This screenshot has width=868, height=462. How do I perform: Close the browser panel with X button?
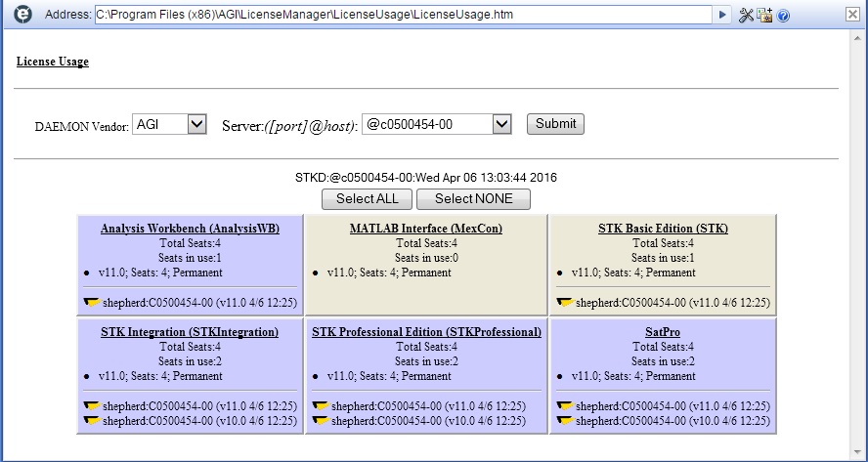coord(853,15)
